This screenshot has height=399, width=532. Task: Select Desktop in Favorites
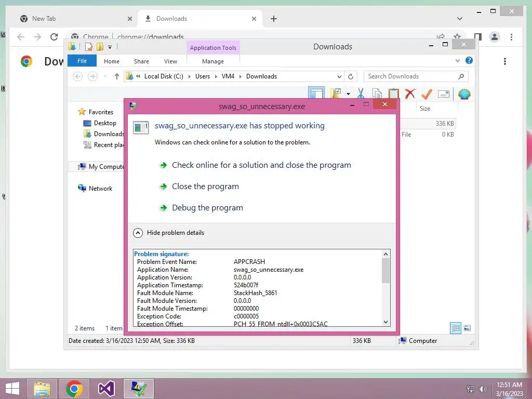(105, 123)
